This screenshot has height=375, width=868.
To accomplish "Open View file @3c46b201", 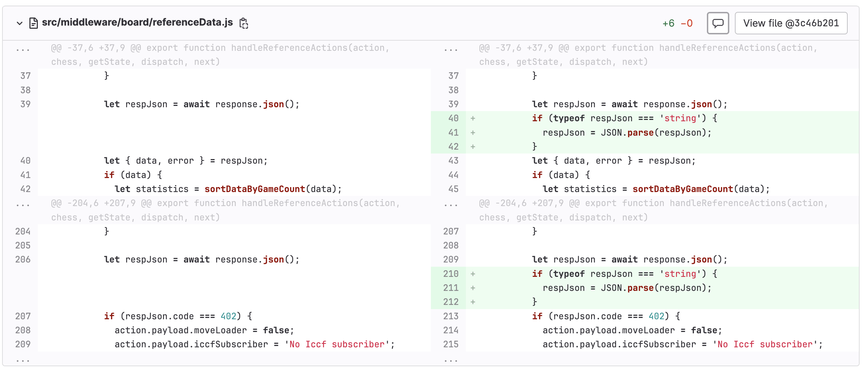I will (791, 23).
